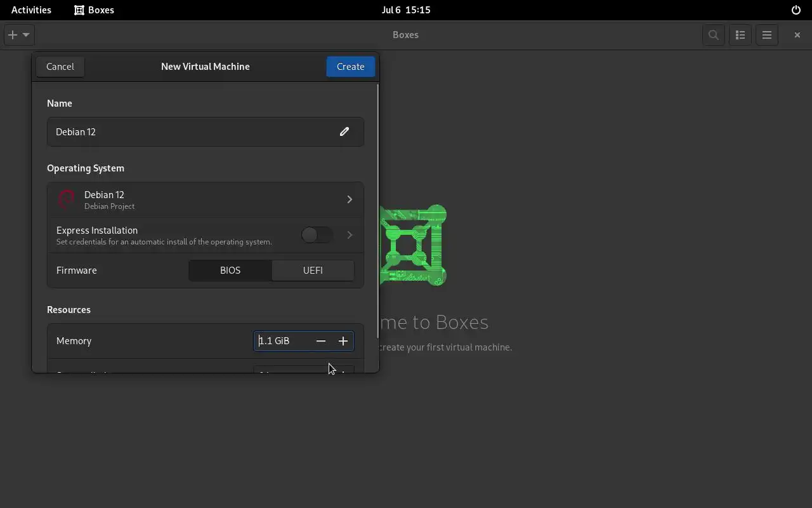Click the Create button
The image size is (812, 508).
point(351,67)
